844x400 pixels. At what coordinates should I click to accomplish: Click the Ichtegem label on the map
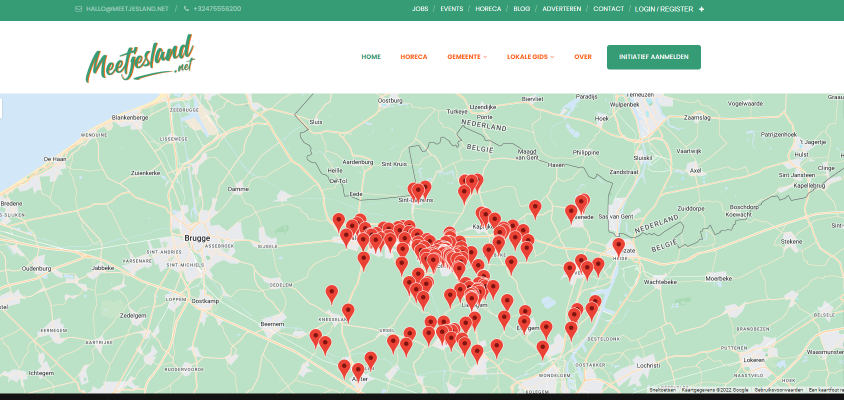pos(42,373)
